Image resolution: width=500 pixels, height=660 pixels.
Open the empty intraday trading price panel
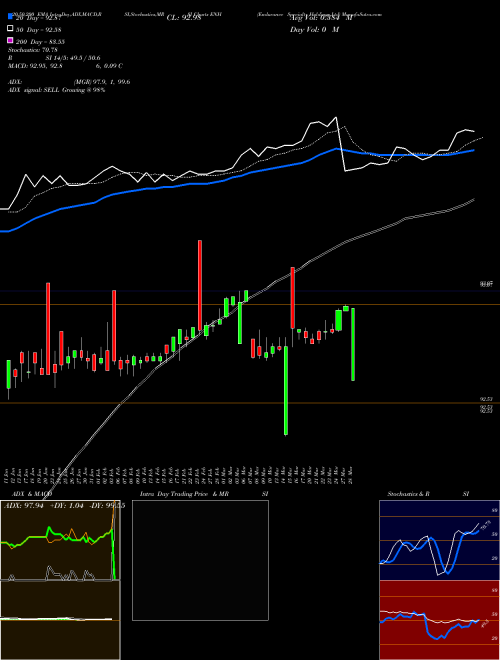[200, 560]
